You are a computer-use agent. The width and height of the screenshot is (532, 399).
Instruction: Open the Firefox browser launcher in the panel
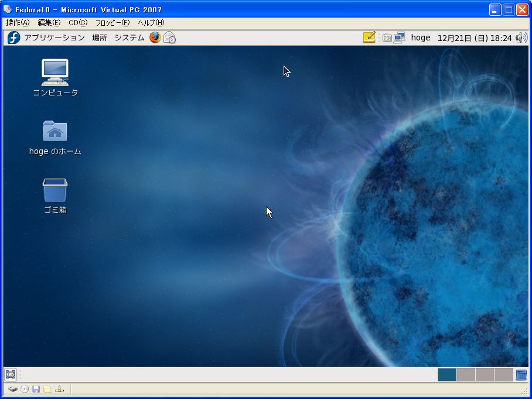[155, 37]
